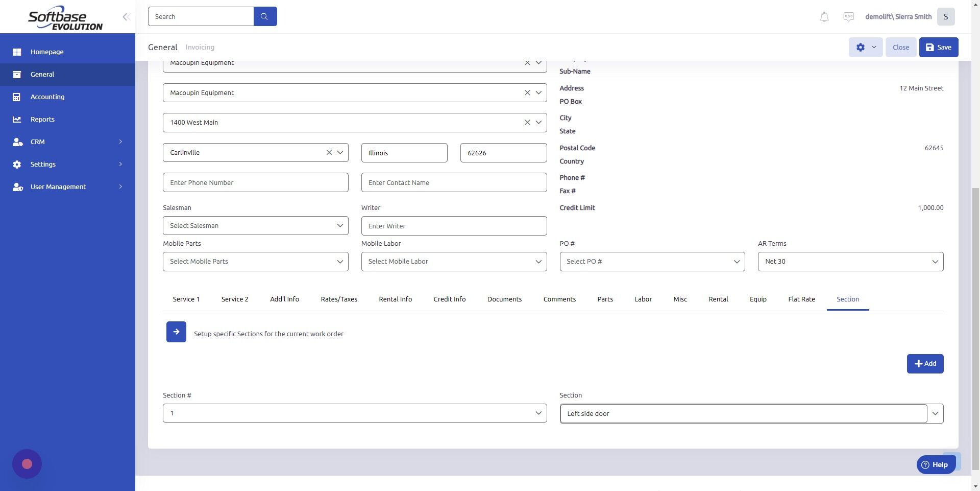Save the work order

[x=938, y=47]
